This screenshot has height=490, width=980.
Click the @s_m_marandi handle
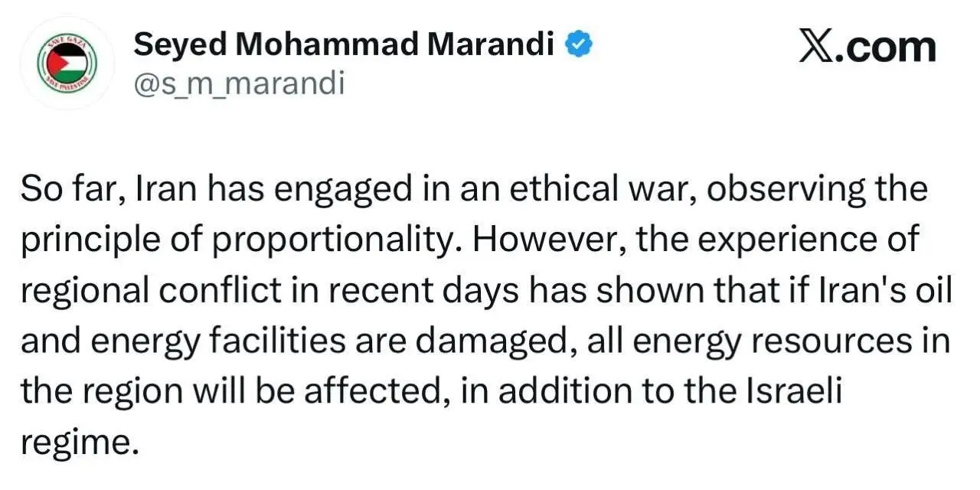pyautogui.click(x=239, y=83)
